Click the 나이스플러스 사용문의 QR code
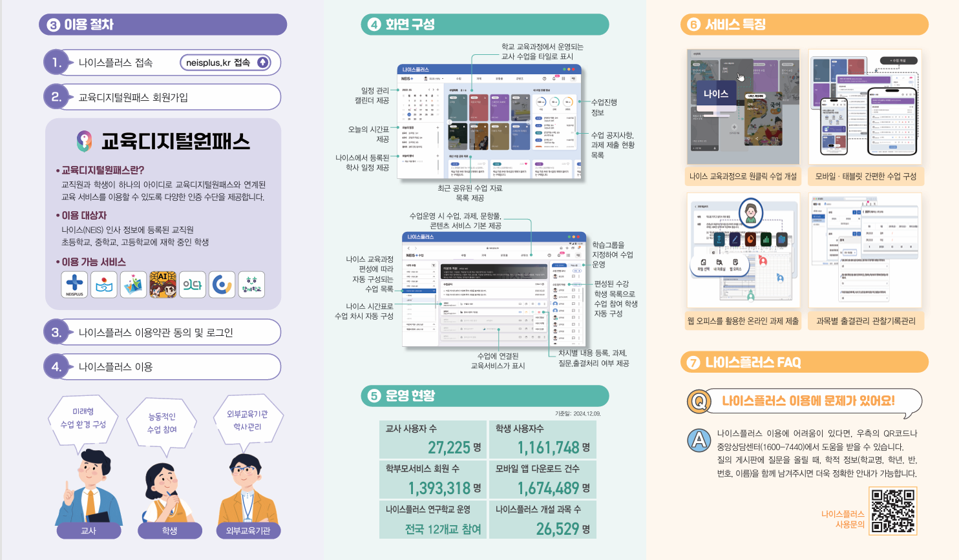Image resolution: width=959 pixels, height=560 pixels. pos(893,511)
